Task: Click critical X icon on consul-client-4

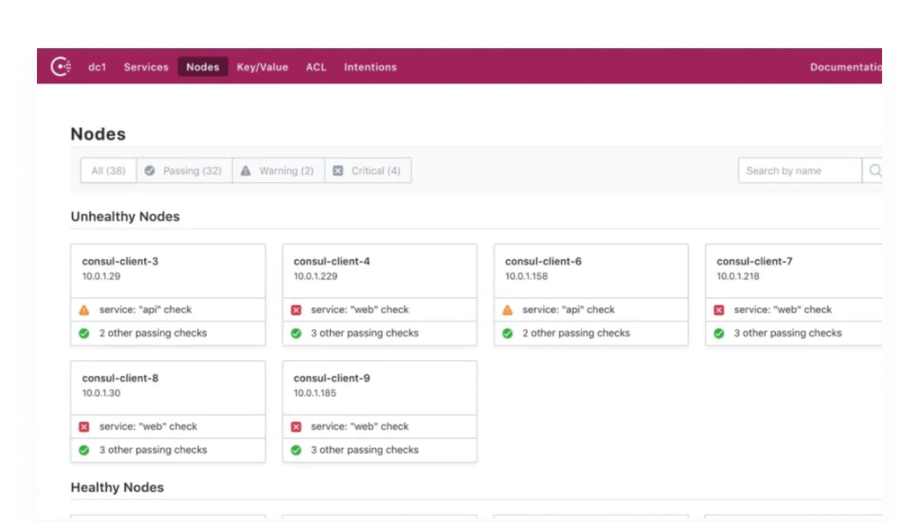Action: click(296, 310)
